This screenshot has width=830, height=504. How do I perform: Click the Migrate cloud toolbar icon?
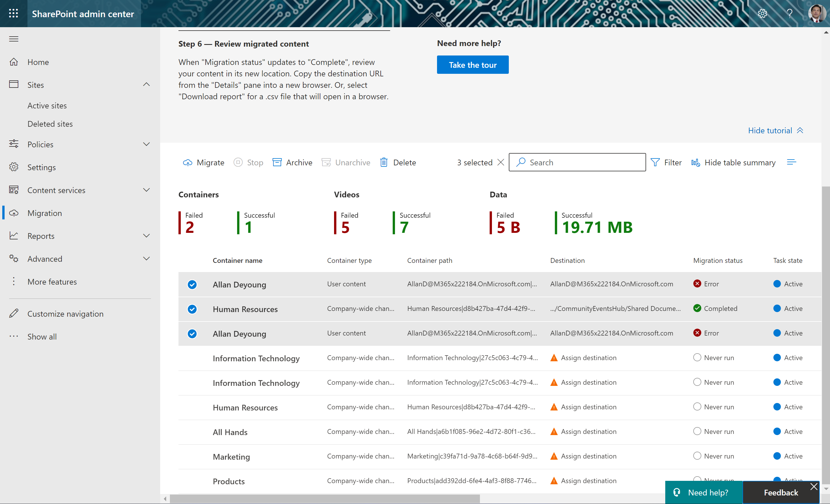click(x=187, y=163)
